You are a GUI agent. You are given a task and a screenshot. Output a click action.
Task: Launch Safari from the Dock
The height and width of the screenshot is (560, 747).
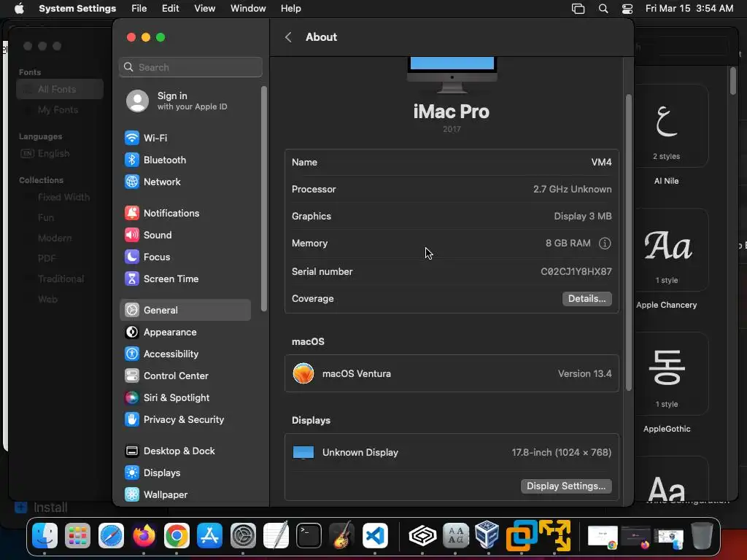point(111,536)
